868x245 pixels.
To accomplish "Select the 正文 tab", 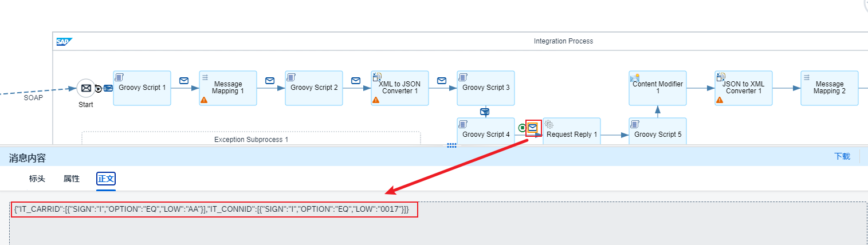I will 106,179.
